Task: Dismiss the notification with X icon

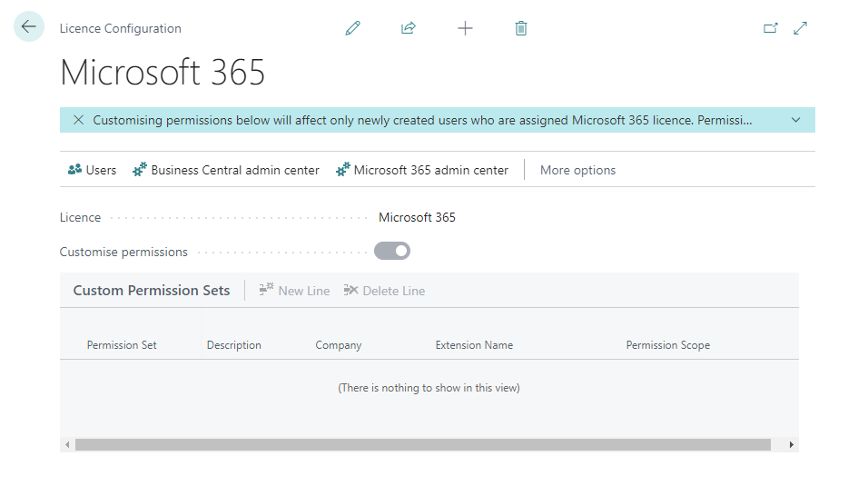Action: [79, 120]
